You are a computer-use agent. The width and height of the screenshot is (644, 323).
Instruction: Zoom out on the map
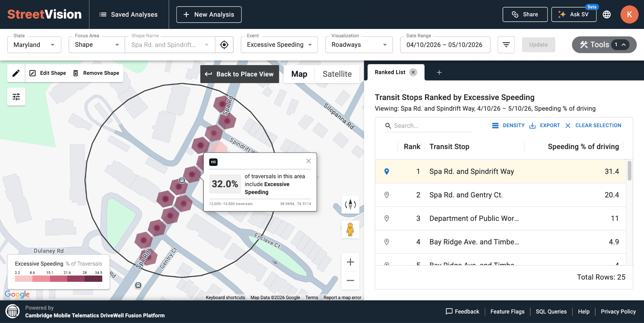tap(350, 281)
